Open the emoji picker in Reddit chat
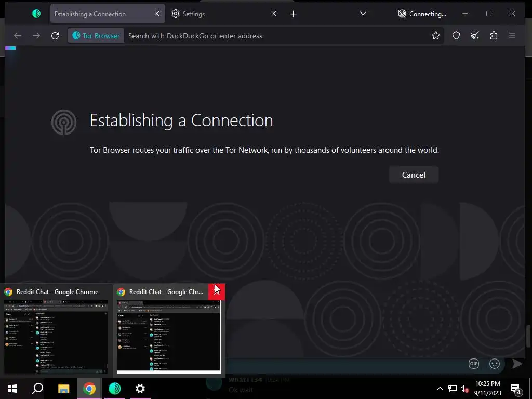 [x=495, y=364]
